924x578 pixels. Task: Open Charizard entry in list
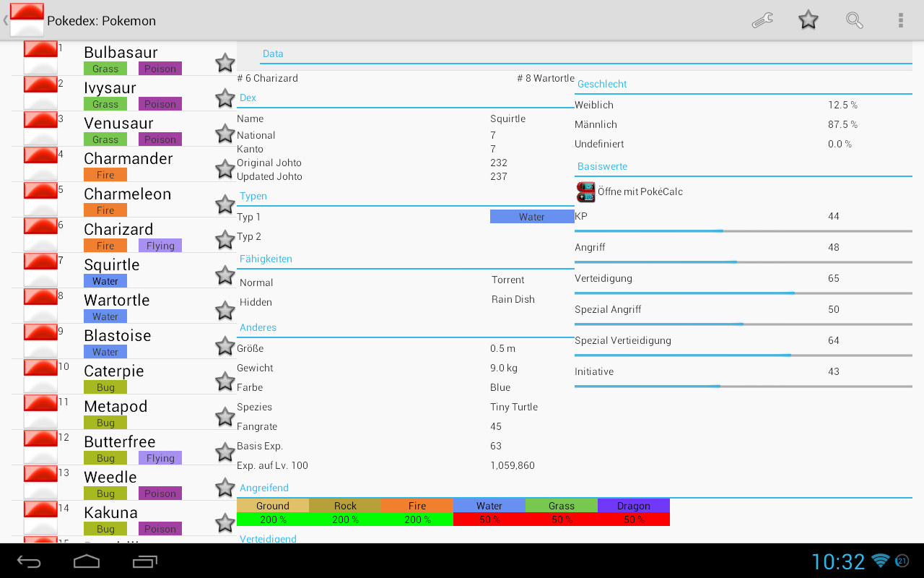point(118,229)
